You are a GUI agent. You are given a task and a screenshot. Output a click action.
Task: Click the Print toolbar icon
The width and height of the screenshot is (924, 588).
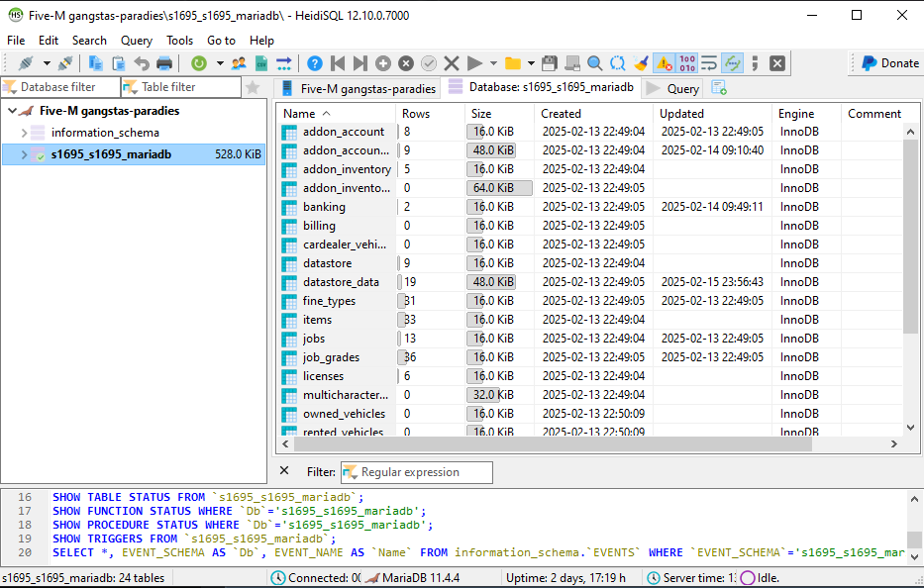coord(164,63)
